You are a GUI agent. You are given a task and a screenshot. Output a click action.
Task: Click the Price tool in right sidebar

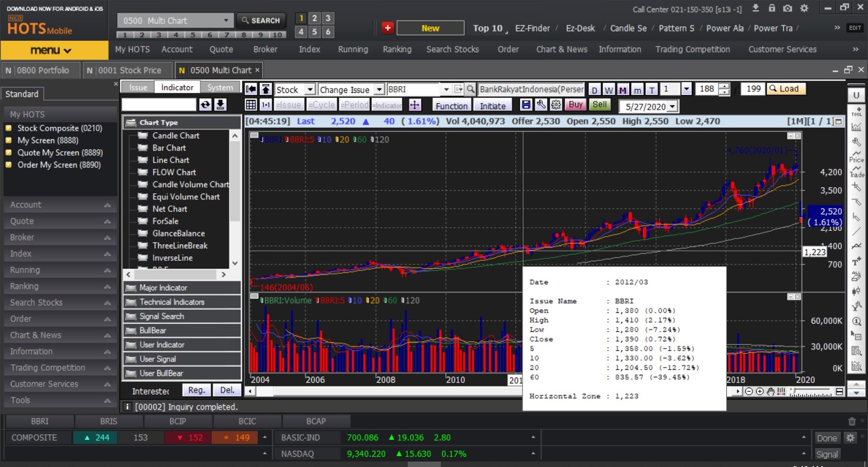[857, 156]
